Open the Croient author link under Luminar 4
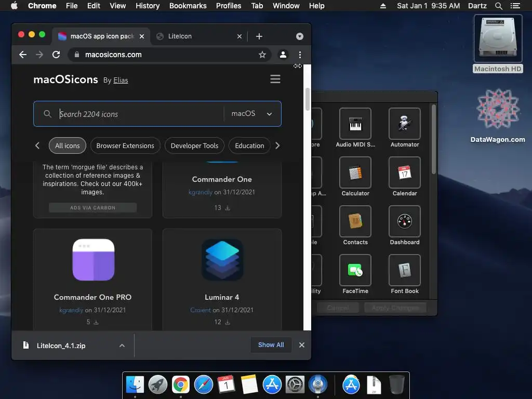 pyautogui.click(x=201, y=310)
